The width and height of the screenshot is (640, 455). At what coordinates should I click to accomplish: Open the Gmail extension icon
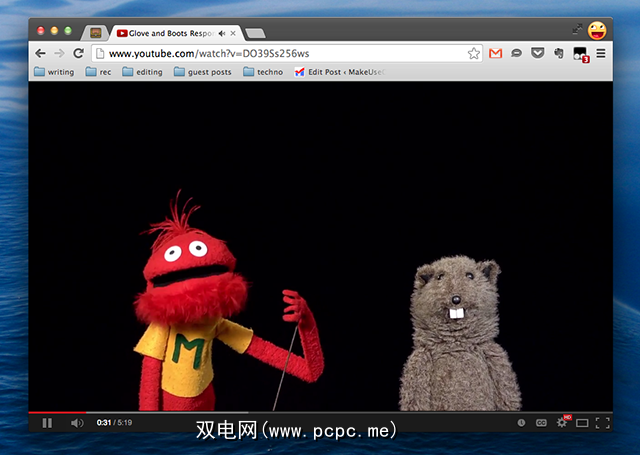(496, 53)
